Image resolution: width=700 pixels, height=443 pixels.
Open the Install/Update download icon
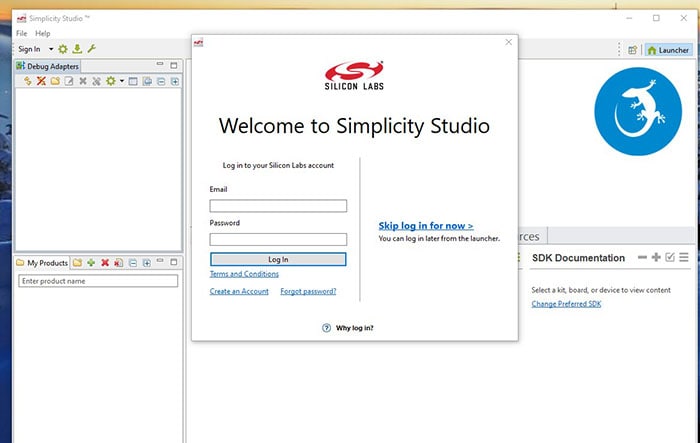pos(77,49)
